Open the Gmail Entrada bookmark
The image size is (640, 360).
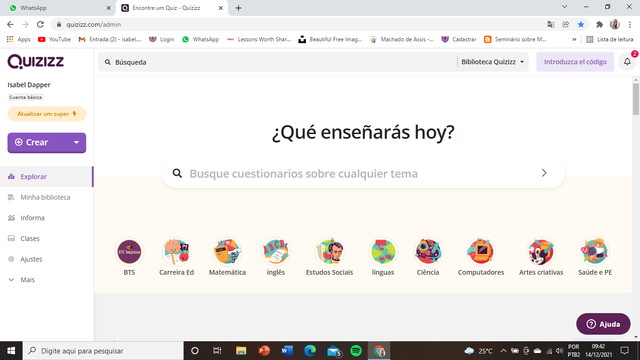tap(110, 40)
